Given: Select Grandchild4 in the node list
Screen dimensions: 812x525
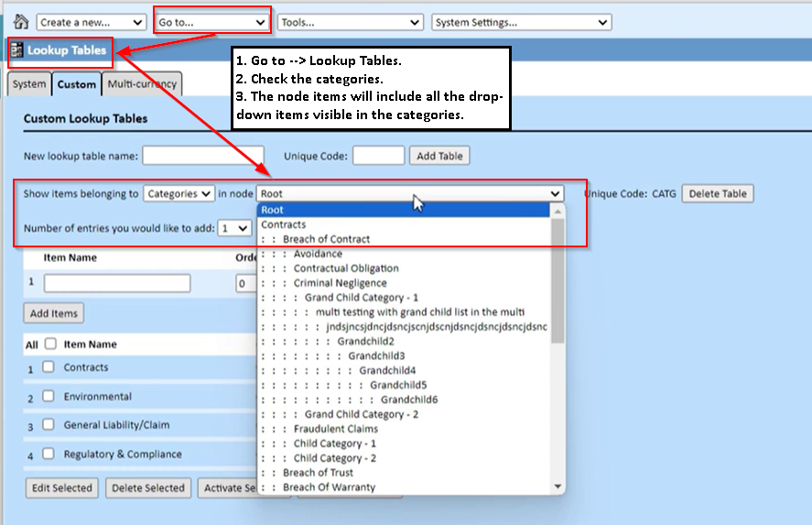Looking at the screenshot, I should pyautogui.click(x=404, y=370).
